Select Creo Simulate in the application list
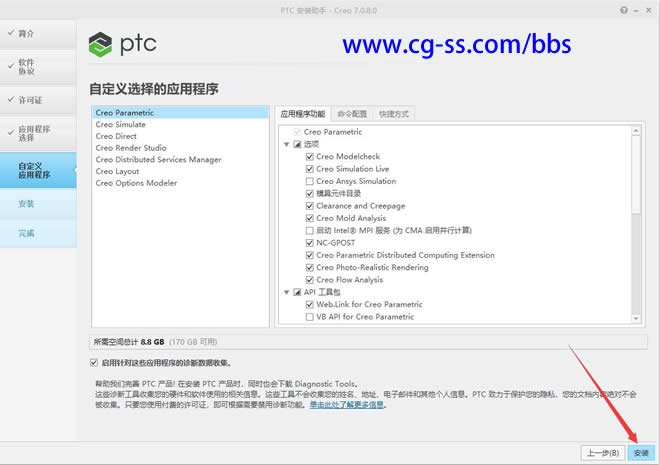Viewport: 660px width, 465px height. [x=120, y=124]
